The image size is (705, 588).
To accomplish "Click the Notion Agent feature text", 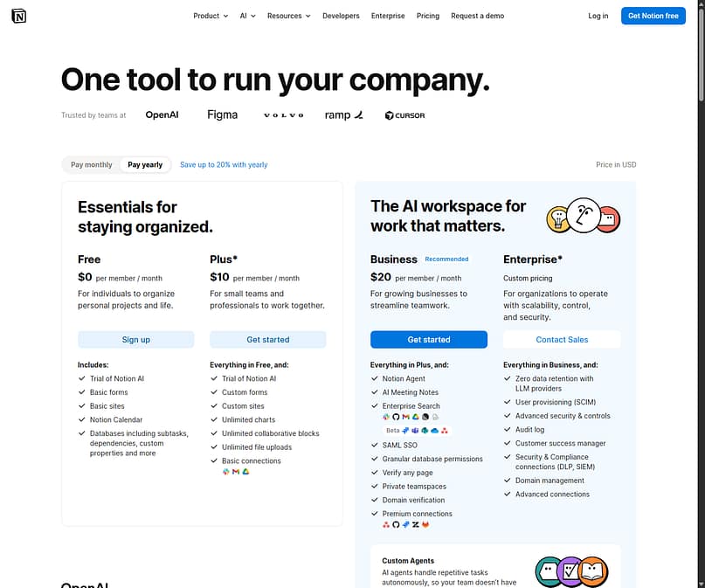I will click(404, 378).
